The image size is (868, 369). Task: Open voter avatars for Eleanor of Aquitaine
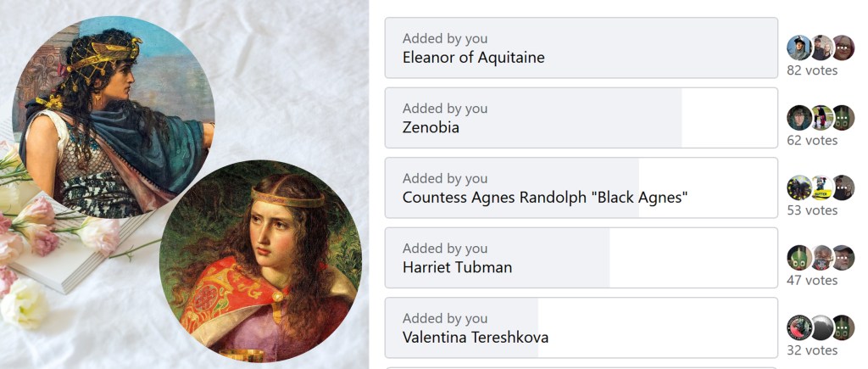[821, 48]
